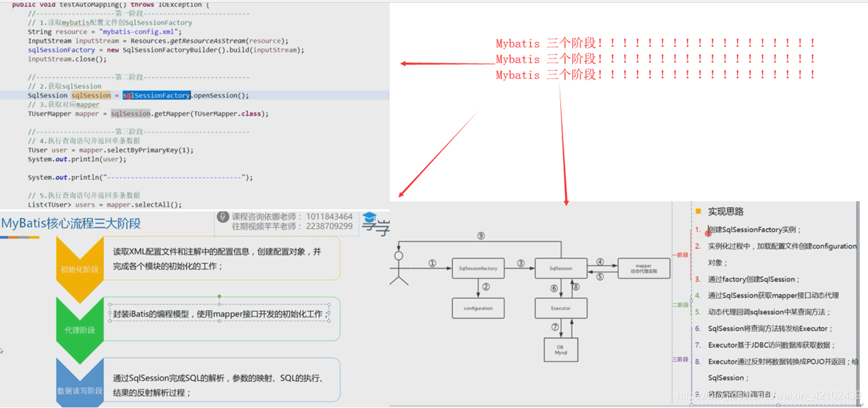Select the Executor box in the diagram
Screen dimensions: 868x408
[560, 308]
